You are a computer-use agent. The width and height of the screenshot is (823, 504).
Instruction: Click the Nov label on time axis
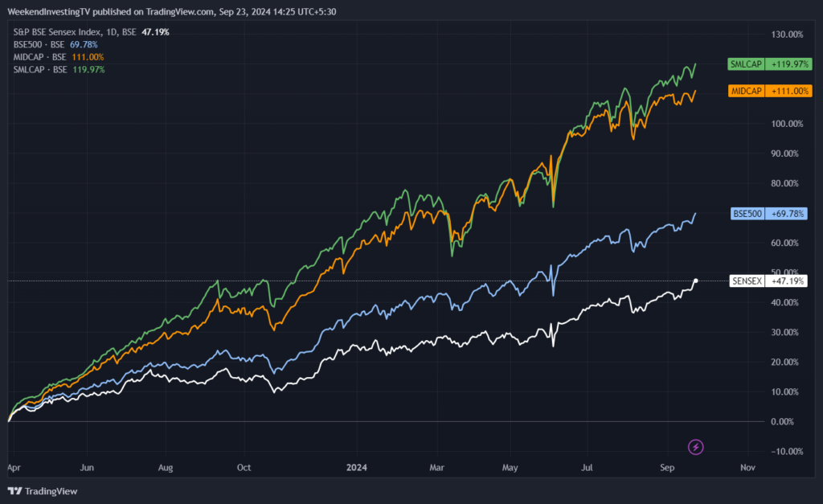pyautogui.click(x=748, y=467)
